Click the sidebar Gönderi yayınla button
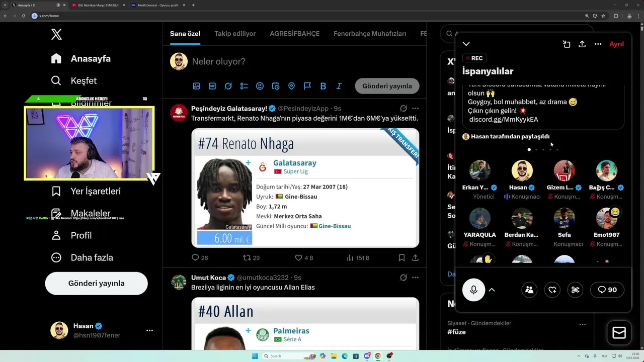The image size is (644, 362). 96,283
